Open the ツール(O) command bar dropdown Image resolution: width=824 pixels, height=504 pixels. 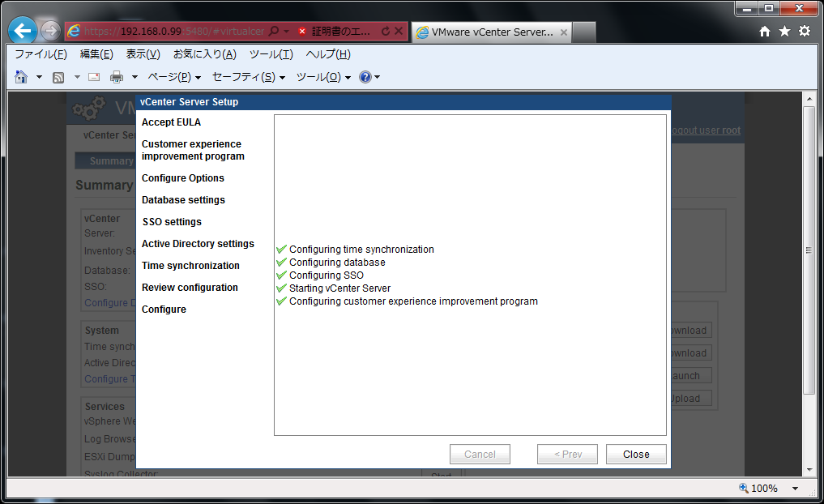[x=323, y=77]
